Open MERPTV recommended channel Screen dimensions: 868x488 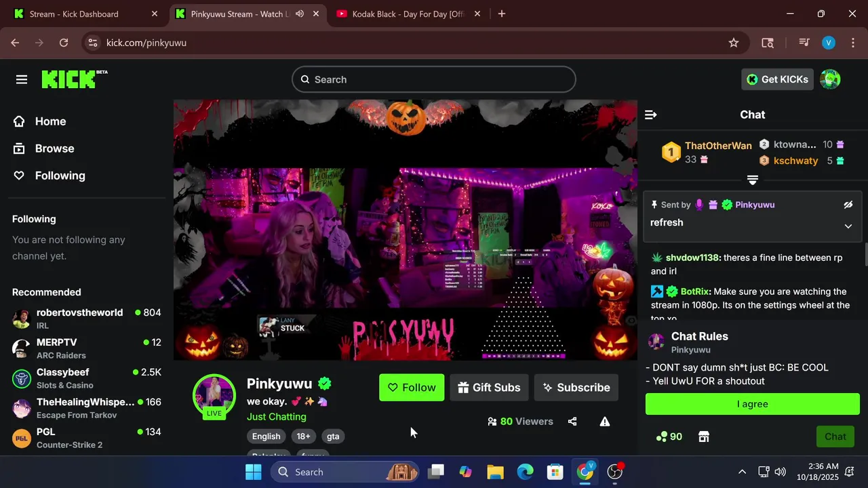coord(87,348)
